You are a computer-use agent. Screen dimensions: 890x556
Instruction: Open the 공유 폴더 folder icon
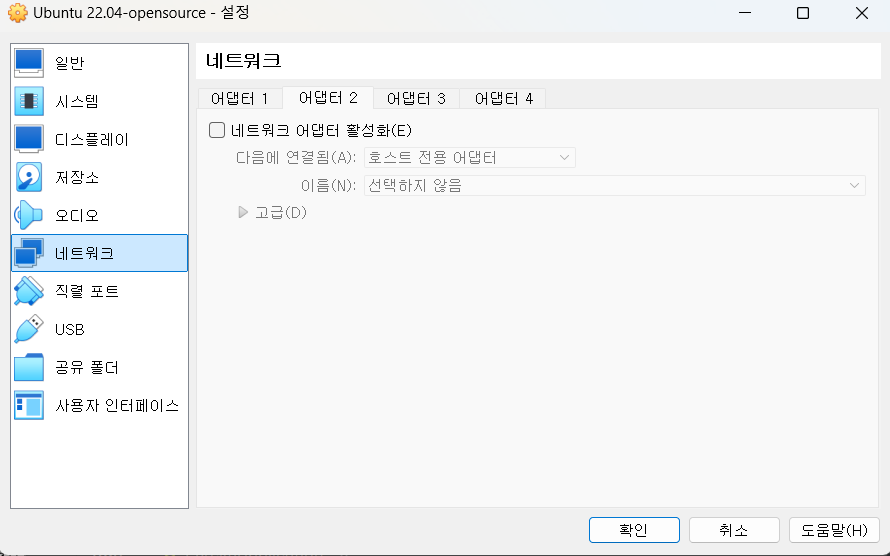29,367
